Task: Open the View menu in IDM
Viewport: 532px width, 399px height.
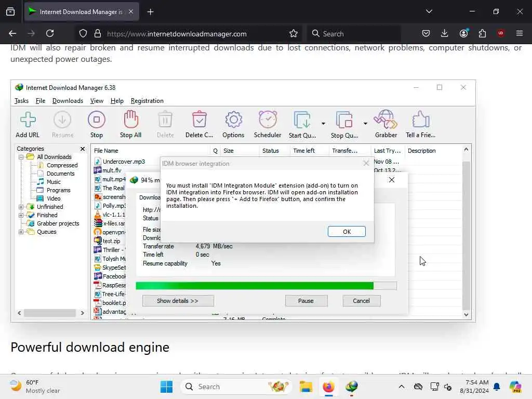Action: [97, 101]
